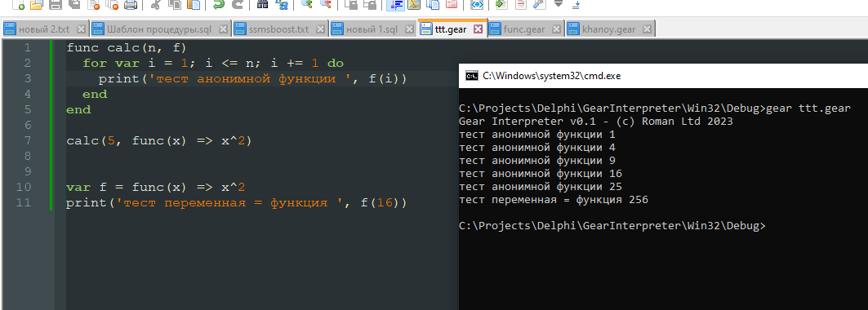Click the Save file floppy icon
This screenshot has height=310, width=868.
(56, 5)
